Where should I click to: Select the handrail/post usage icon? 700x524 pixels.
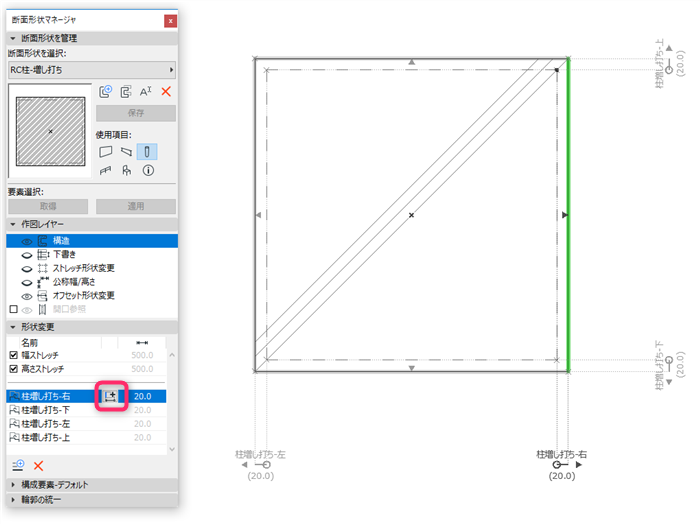[x=127, y=171]
